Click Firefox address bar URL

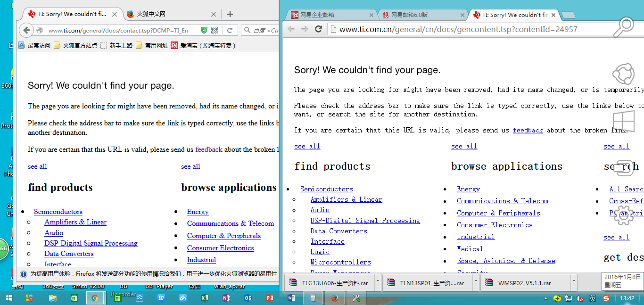pyautogui.click(x=119, y=30)
